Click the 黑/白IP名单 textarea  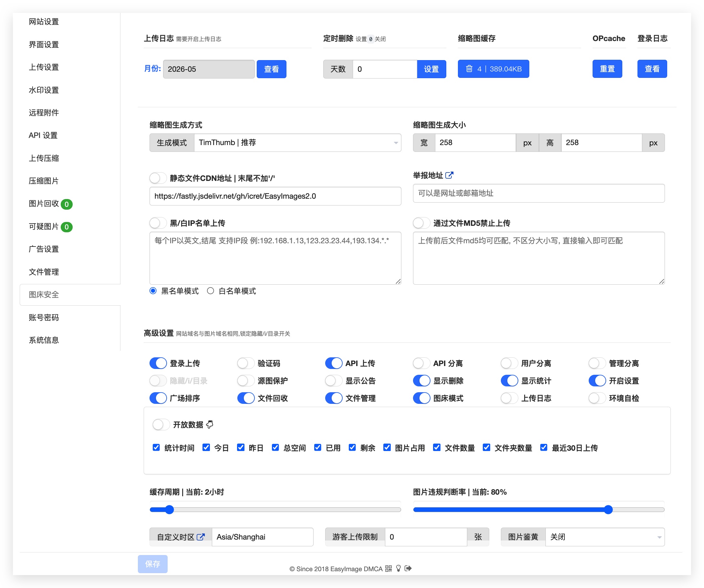coord(275,258)
